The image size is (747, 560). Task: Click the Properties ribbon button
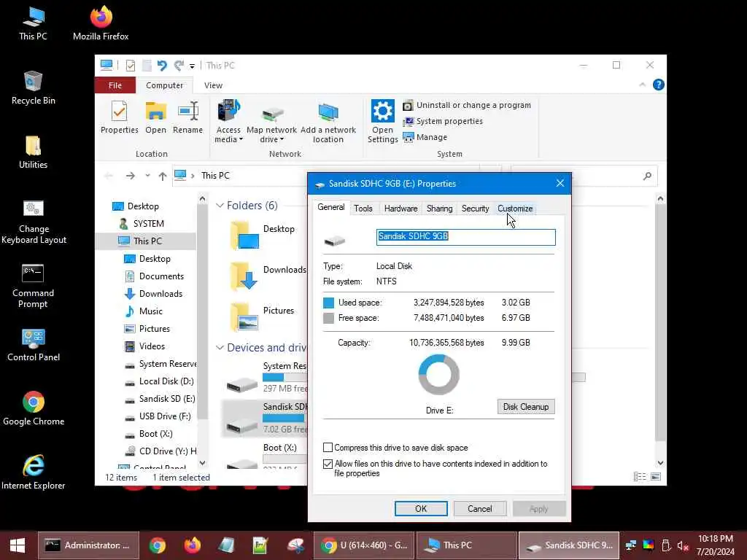coord(119,117)
